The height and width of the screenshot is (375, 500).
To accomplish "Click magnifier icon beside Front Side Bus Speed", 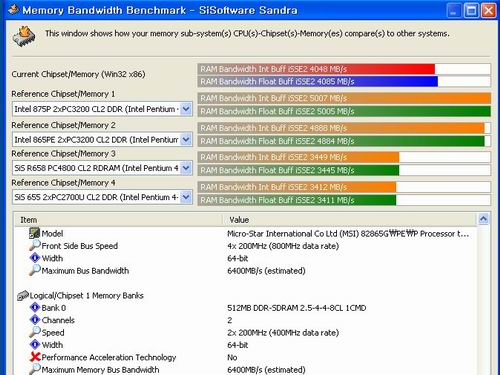I will pyautogui.click(x=35, y=246).
